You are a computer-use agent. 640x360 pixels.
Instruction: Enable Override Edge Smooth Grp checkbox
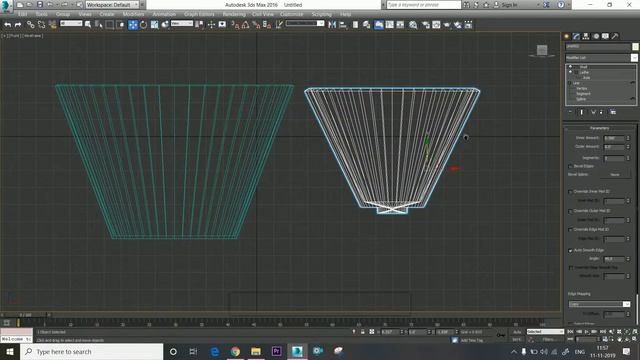(571, 268)
